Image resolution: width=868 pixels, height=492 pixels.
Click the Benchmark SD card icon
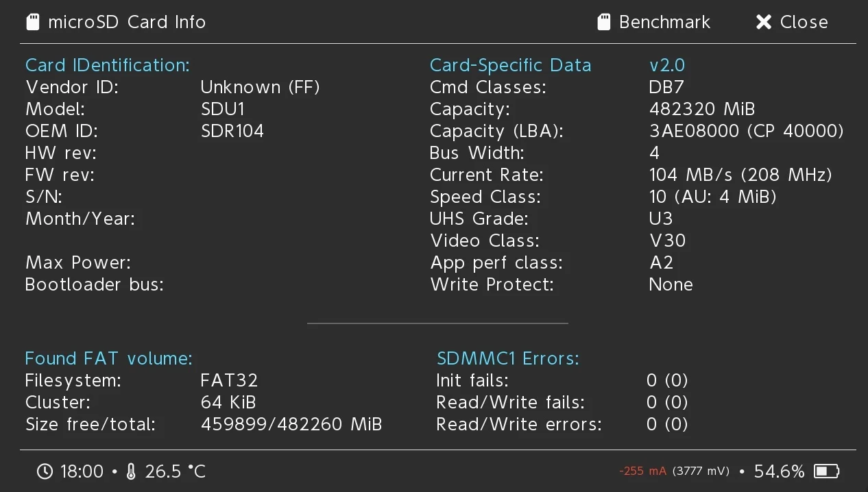tap(604, 22)
